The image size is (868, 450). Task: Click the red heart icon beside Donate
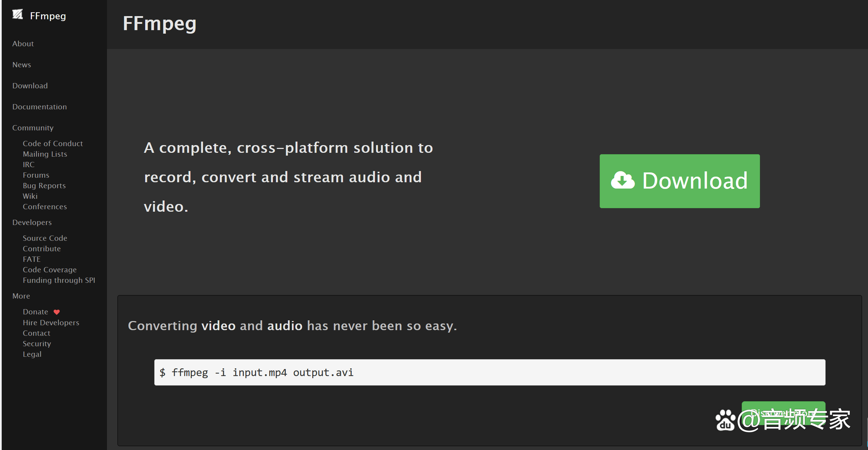tap(56, 312)
